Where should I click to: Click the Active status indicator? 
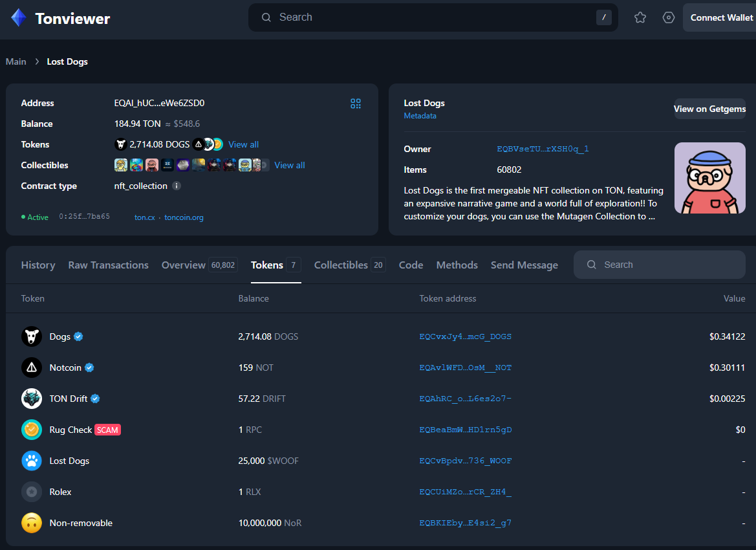(x=35, y=217)
